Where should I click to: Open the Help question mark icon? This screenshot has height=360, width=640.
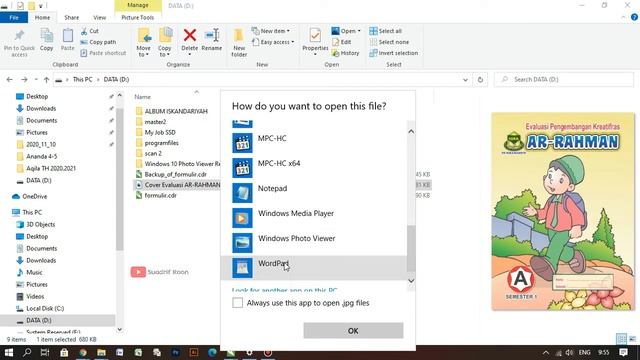coord(634,17)
